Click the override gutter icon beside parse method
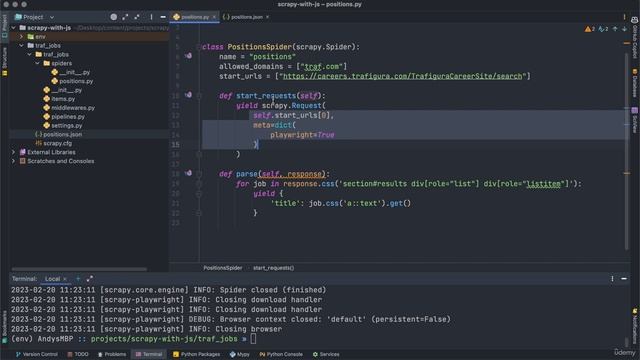This screenshot has width=640, height=360. coord(188,173)
